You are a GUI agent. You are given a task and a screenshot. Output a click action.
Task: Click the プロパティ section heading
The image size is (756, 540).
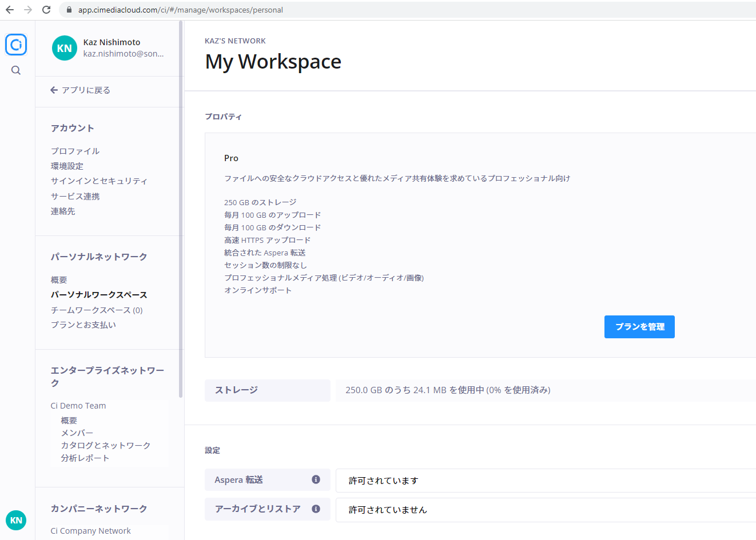[223, 117]
